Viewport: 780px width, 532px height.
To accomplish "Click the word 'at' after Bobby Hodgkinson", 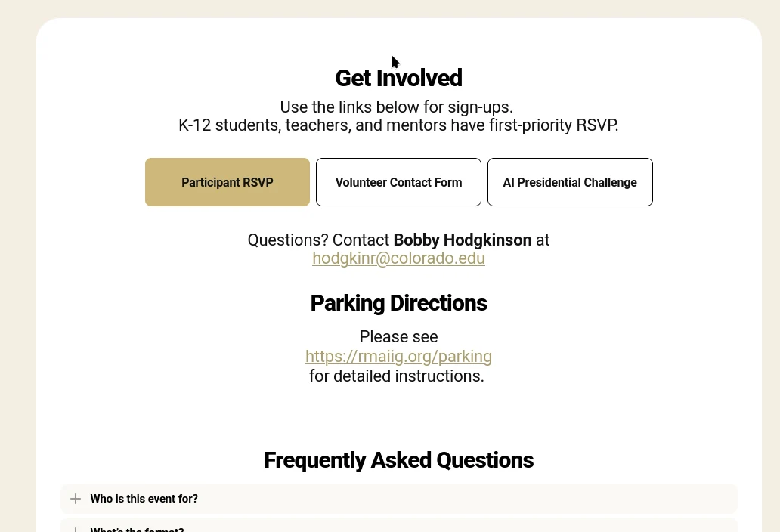I will tap(543, 240).
